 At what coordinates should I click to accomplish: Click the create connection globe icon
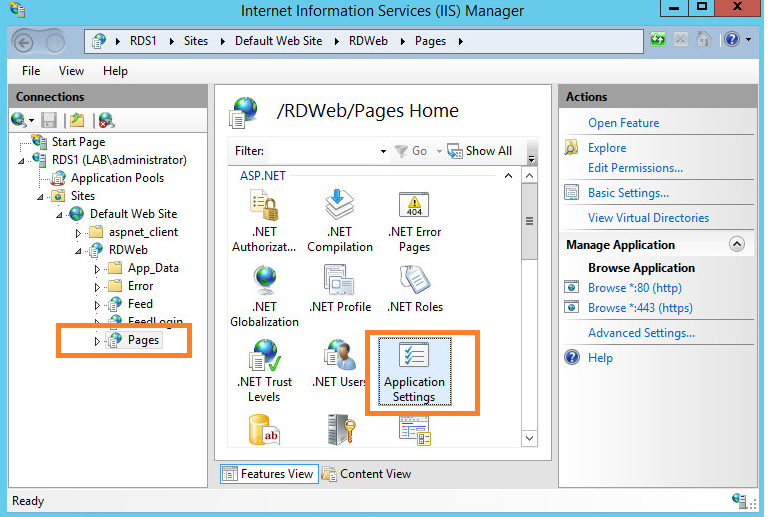[19, 120]
